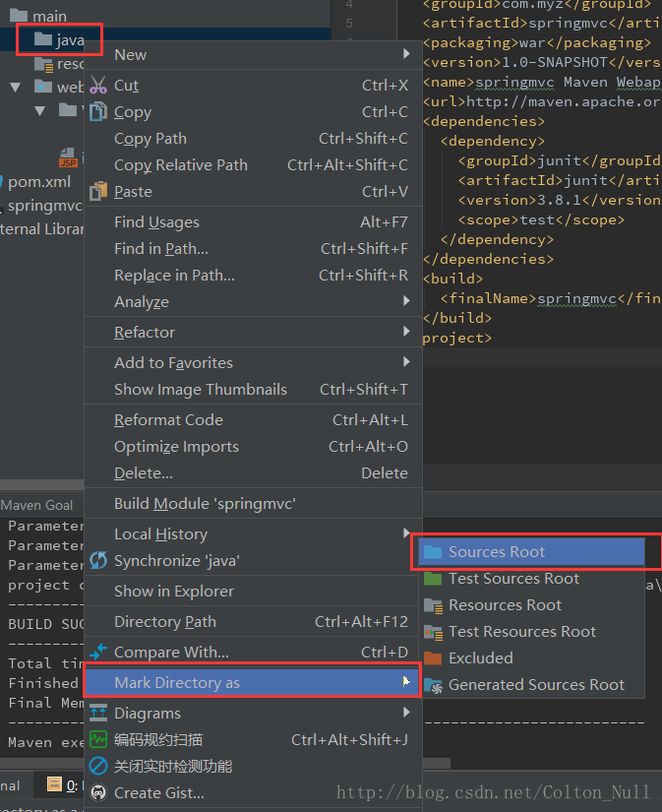Expand the Diagrams submenu arrow
The width and height of the screenshot is (662, 812).
406,713
